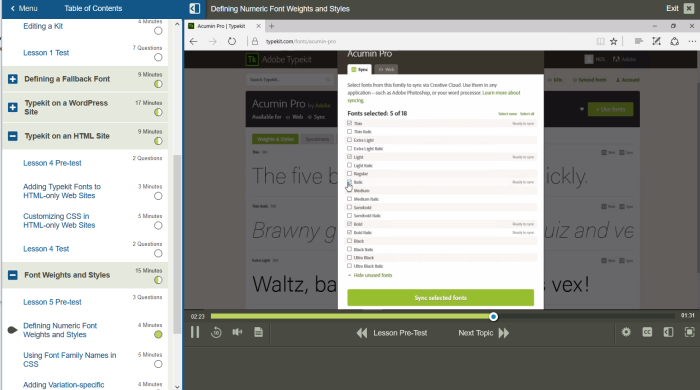Image resolution: width=700 pixels, height=390 pixels.
Task: Click the browser back arrow
Action: coord(193,41)
